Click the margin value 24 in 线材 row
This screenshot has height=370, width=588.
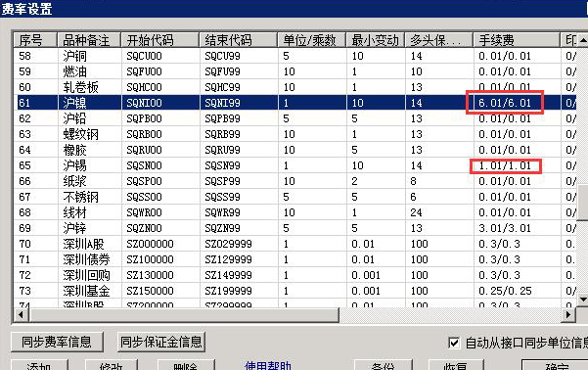click(416, 212)
